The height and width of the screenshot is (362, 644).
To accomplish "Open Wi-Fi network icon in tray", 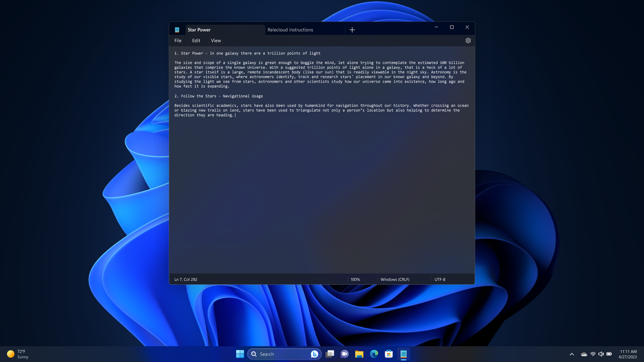I will tap(593, 354).
